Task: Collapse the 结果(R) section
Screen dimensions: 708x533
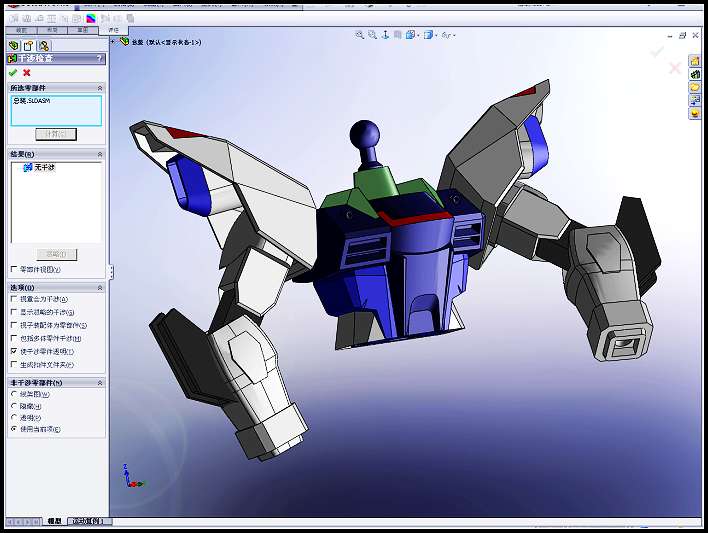Action: 100,154
